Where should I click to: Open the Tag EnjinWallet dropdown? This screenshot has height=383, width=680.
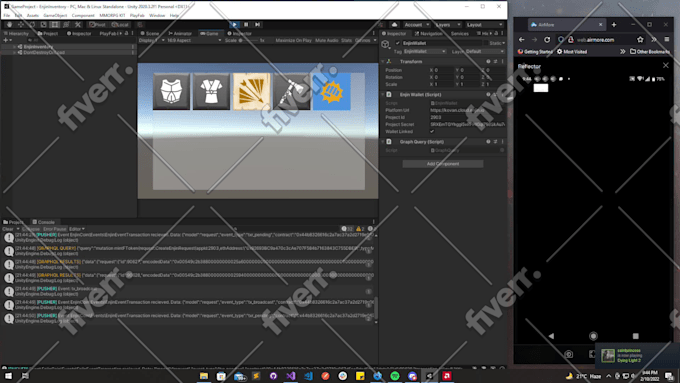click(x=424, y=52)
